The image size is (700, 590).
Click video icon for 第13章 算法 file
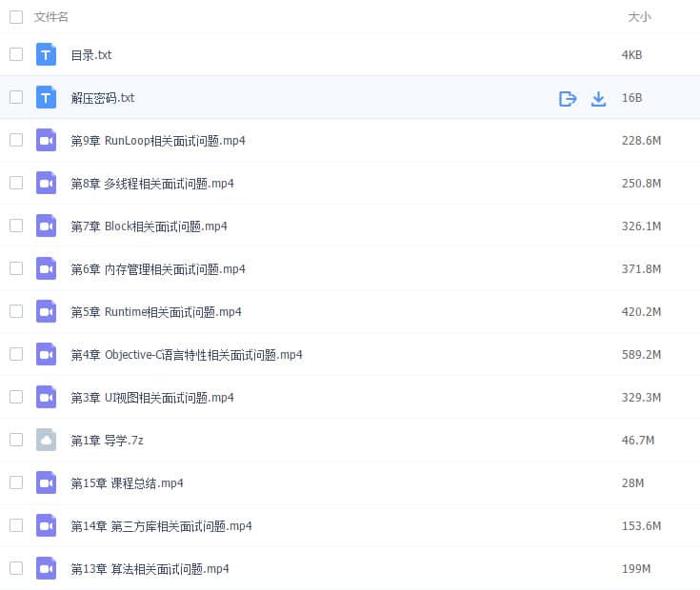pos(46,568)
